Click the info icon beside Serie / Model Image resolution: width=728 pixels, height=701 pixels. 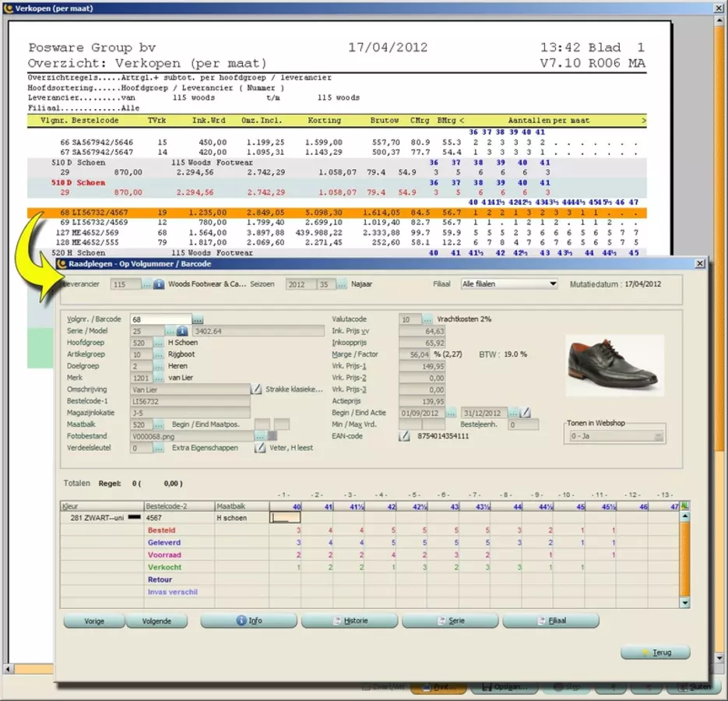[x=182, y=331]
